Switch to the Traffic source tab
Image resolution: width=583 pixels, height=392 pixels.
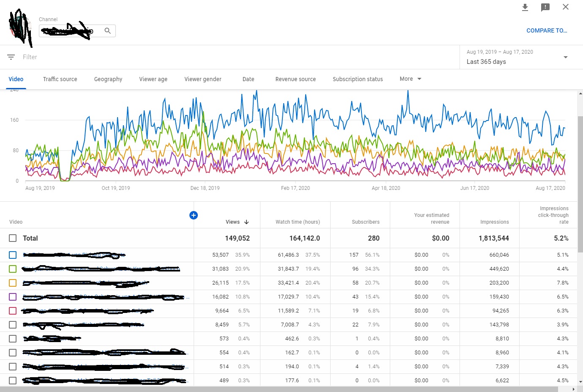point(60,79)
